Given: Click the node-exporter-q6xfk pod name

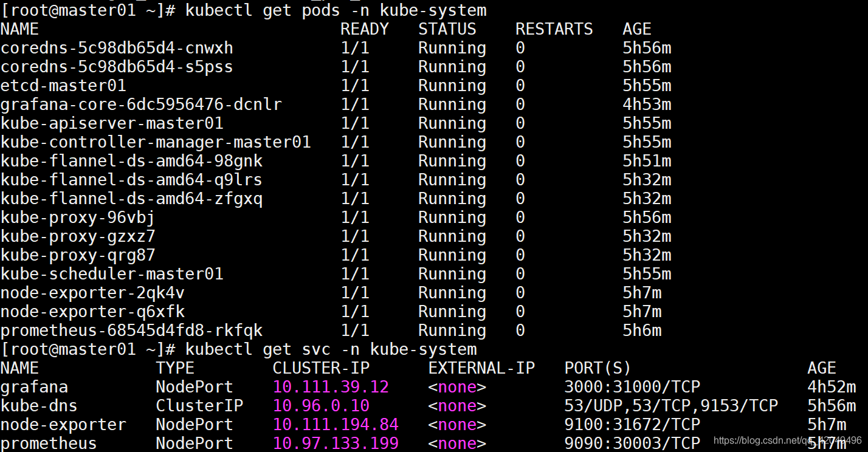Looking at the screenshot, I should (92, 312).
